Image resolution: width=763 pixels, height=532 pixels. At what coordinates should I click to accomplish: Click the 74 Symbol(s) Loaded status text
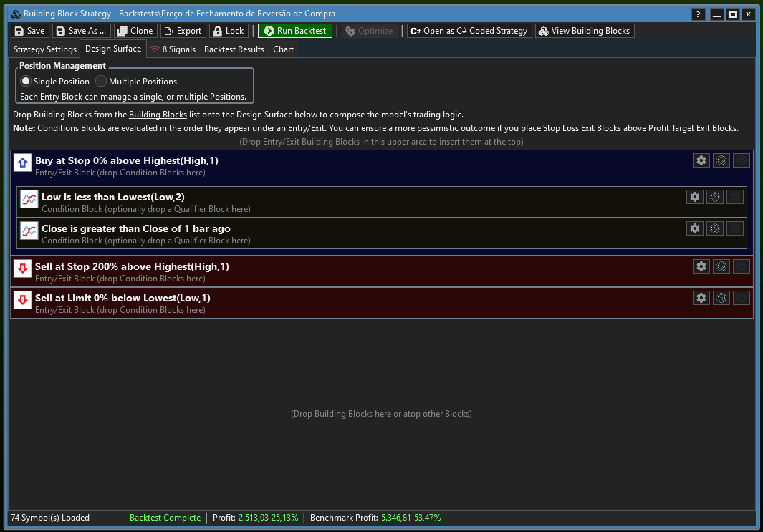pos(50,518)
